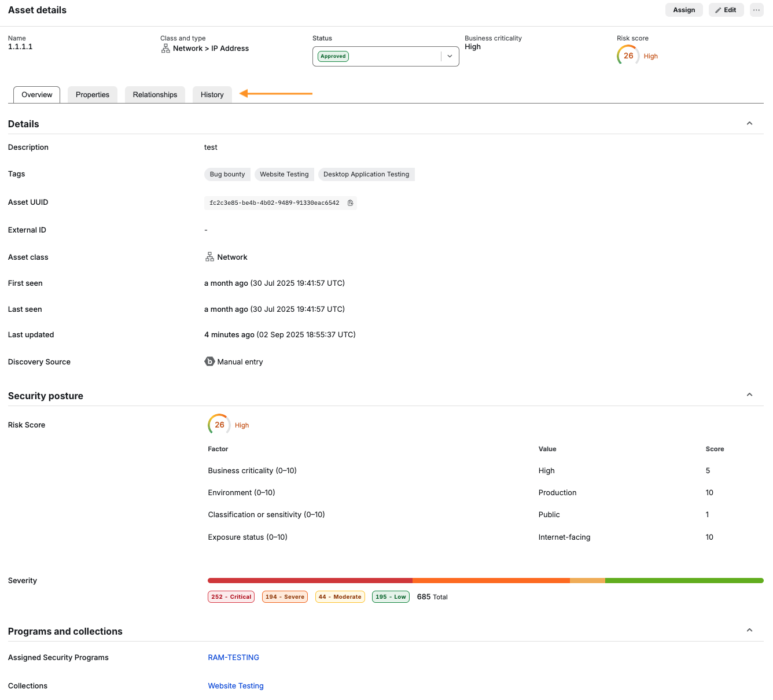Image resolution: width=773 pixels, height=700 pixels.
Task: Click the Last seen date value
Action: (x=274, y=310)
